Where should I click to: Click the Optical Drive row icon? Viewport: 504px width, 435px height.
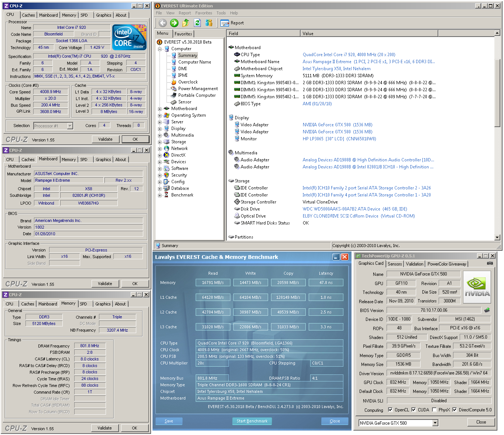point(237,216)
